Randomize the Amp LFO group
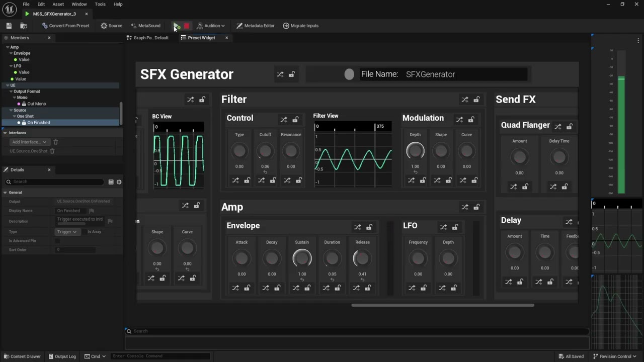The image size is (644, 362). (443, 227)
